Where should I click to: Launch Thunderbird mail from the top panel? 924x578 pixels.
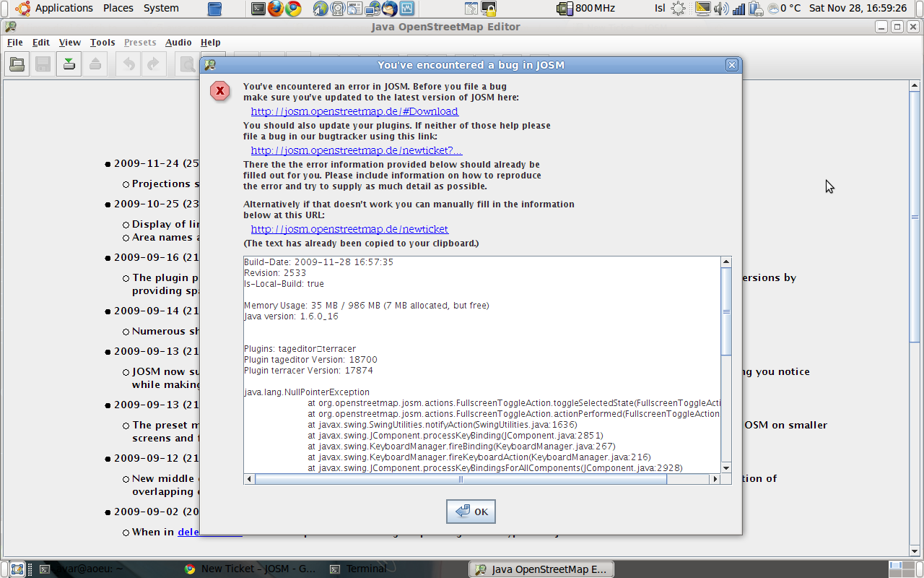390,9
